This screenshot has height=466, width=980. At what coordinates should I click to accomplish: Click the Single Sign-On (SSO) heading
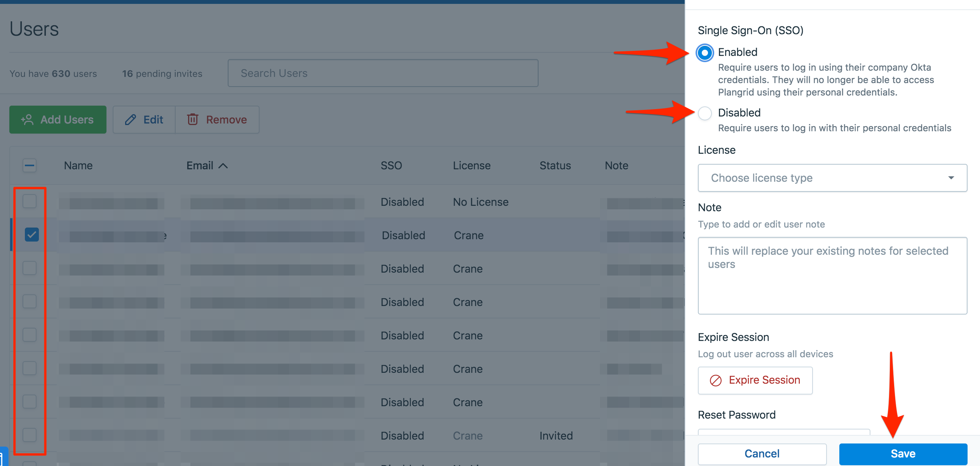(x=750, y=30)
